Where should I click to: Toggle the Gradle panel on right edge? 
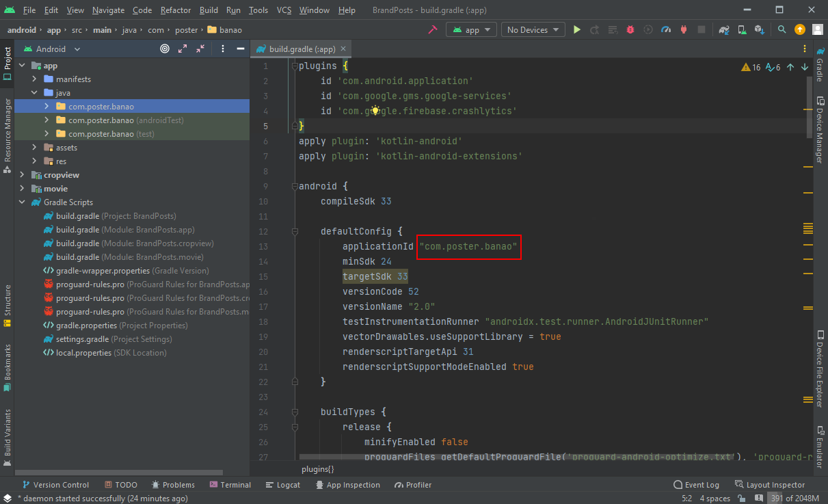tap(820, 64)
